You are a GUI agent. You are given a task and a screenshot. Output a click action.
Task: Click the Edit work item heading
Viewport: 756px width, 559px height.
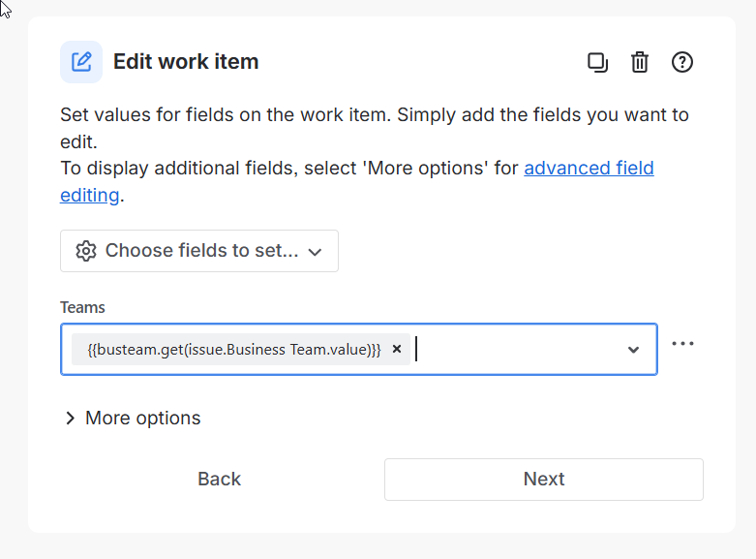pos(186,62)
